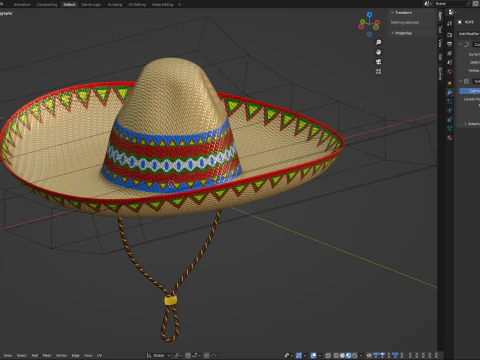The width and height of the screenshot is (480, 360).
Task: Select the Catmull-Clark subdivision button
Action: point(470,91)
